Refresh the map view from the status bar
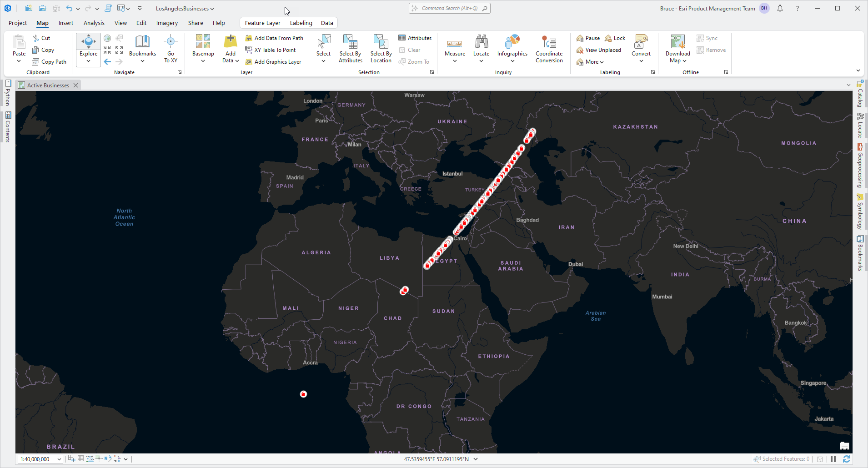The width and height of the screenshot is (868, 468). [x=847, y=459]
